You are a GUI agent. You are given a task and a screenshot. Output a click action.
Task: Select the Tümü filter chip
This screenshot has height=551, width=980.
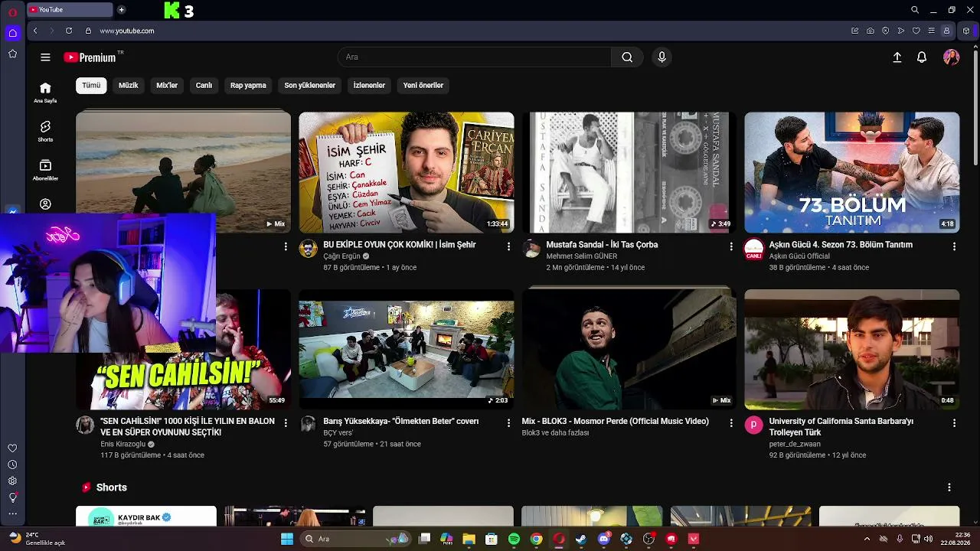[x=91, y=86]
